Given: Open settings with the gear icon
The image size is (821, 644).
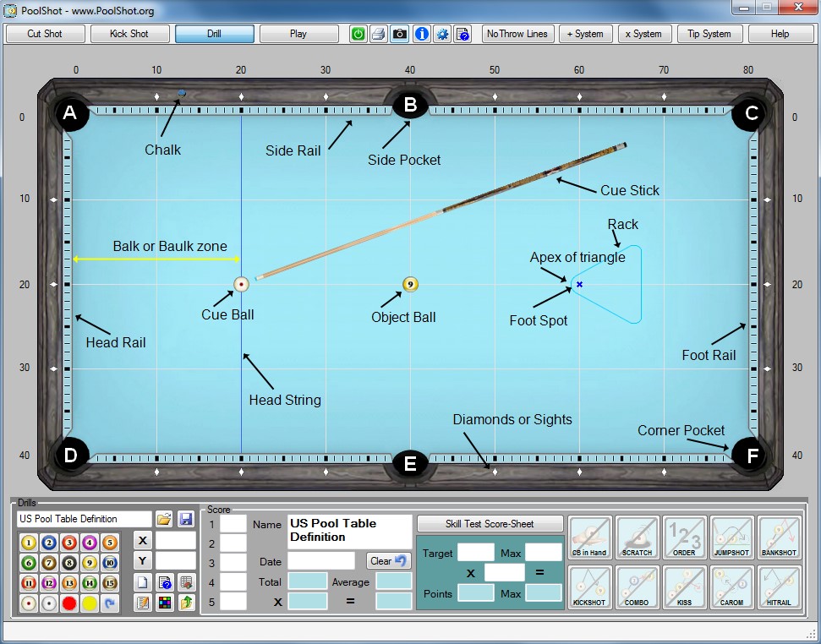Looking at the screenshot, I should (x=442, y=34).
